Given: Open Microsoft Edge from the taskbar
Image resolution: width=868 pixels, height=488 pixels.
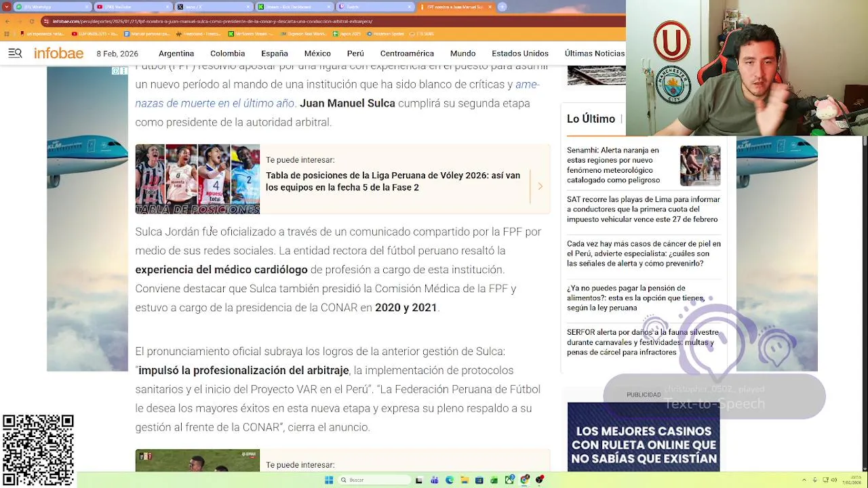Looking at the screenshot, I should point(450,480).
